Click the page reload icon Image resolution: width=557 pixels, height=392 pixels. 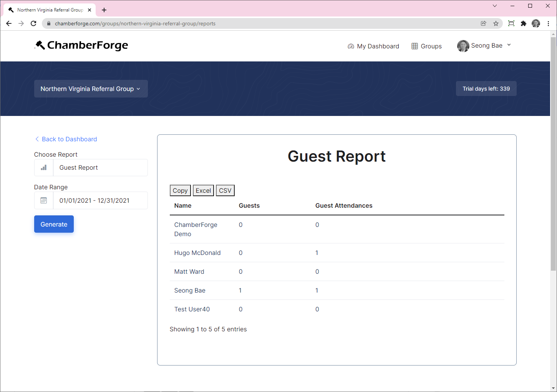coord(33,23)
